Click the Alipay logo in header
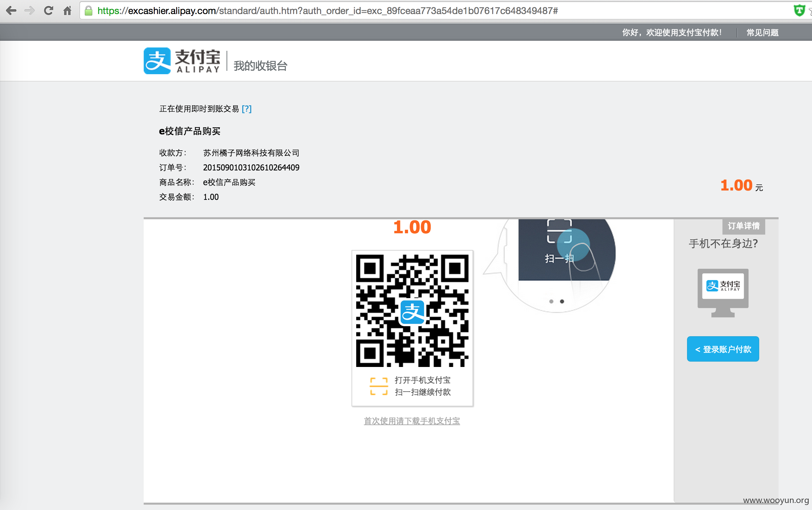 click(x=182, y=61)
